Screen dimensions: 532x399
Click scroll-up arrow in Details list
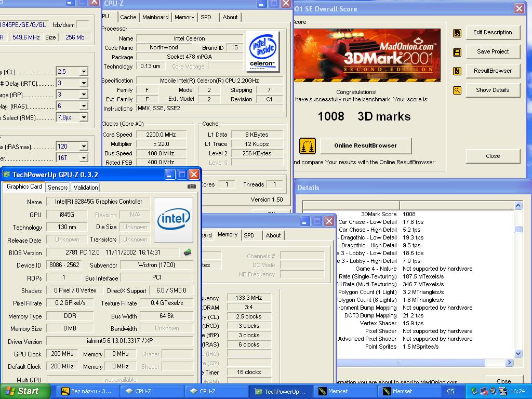[518, 205]
